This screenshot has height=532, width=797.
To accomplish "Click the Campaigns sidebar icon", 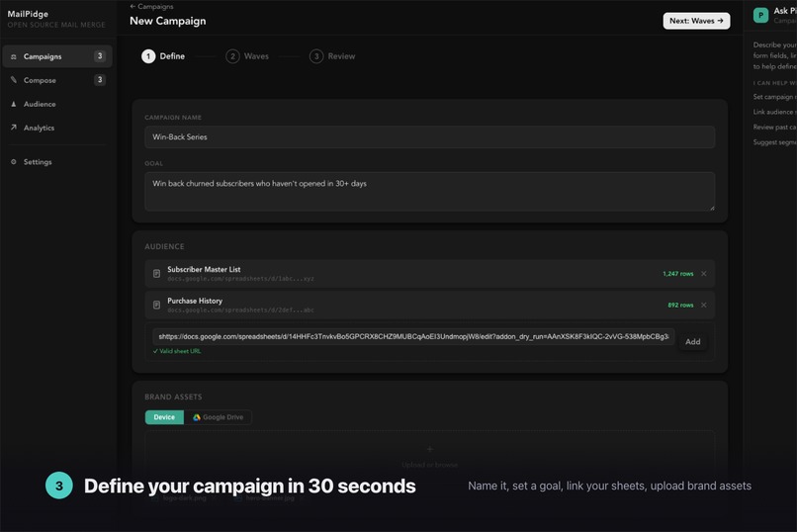I will pyautogui.click(x=14, y=56).
